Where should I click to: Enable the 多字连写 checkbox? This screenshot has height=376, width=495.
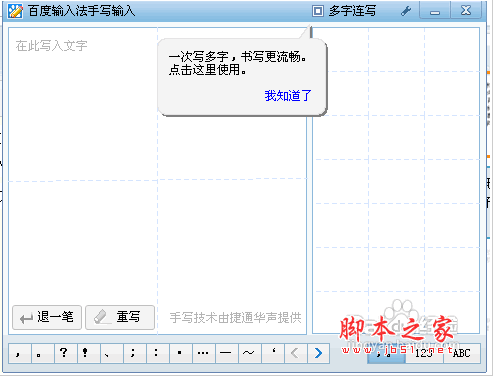click(x=318, y=11)
